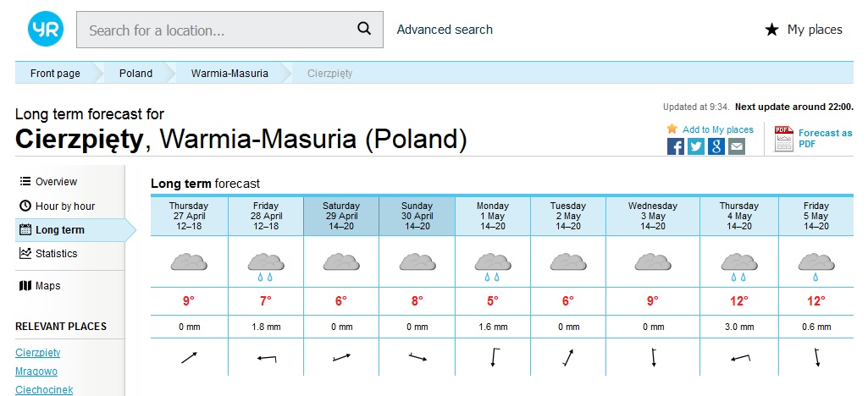Switch to Hour by hour view
868x396 pixels.
pos(64,206)
